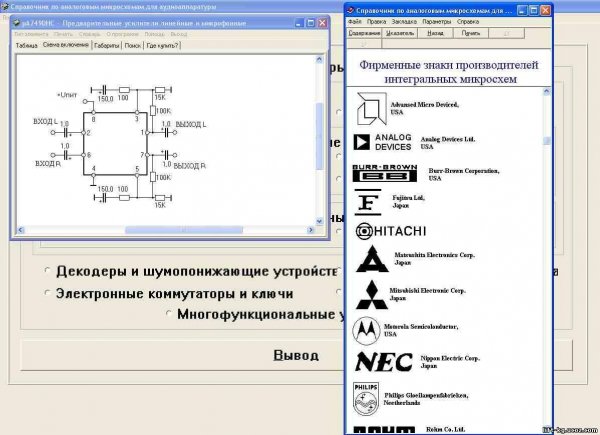
Task: Click the Назад help button
Action: click(435, 33)
